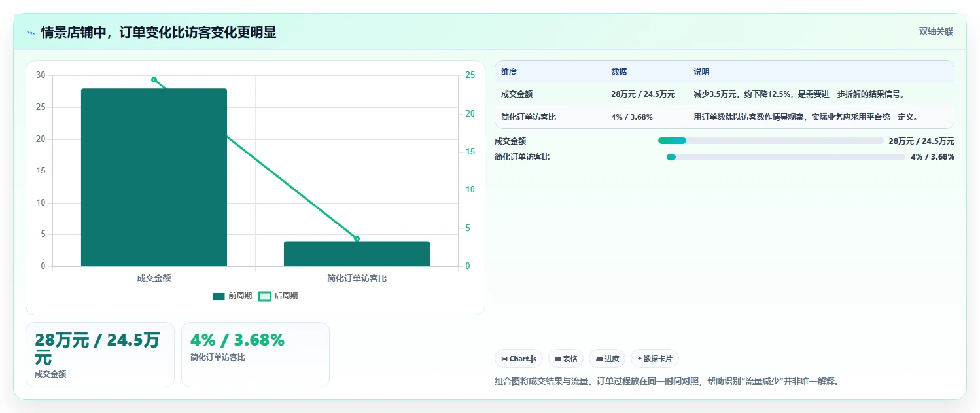
Task: Select the 表格 tag chip
Action: tap(566, 359)
